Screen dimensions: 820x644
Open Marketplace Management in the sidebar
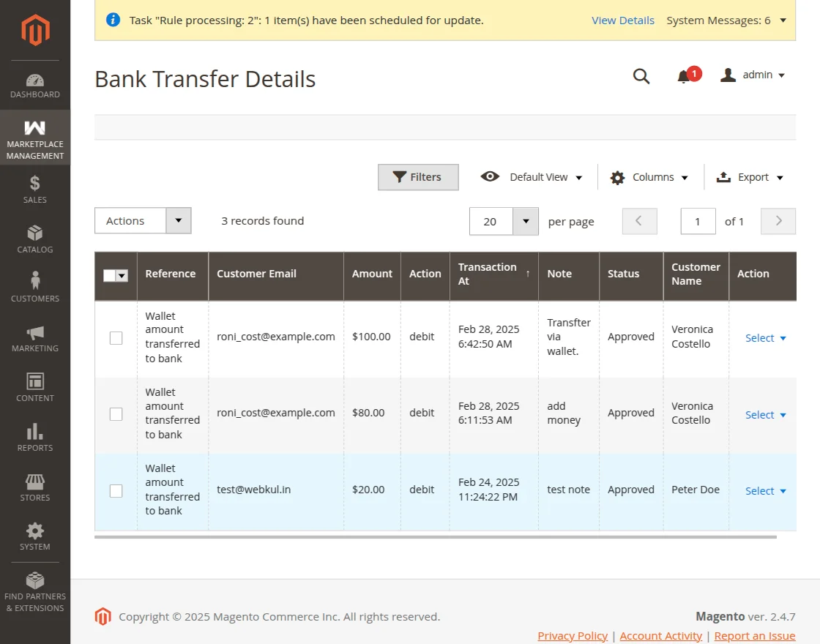(x=34, y=138)
